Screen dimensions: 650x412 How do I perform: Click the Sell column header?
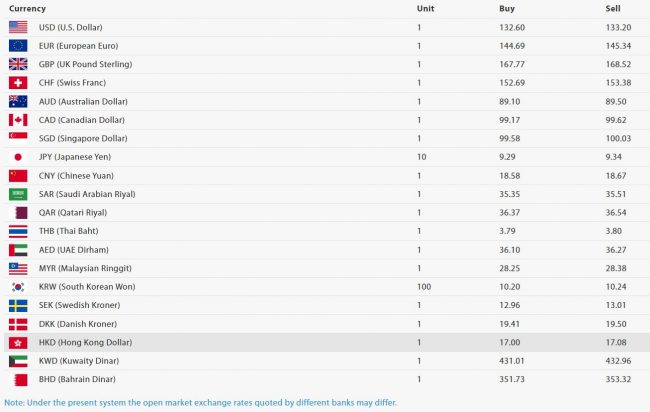tap(613, 8)
